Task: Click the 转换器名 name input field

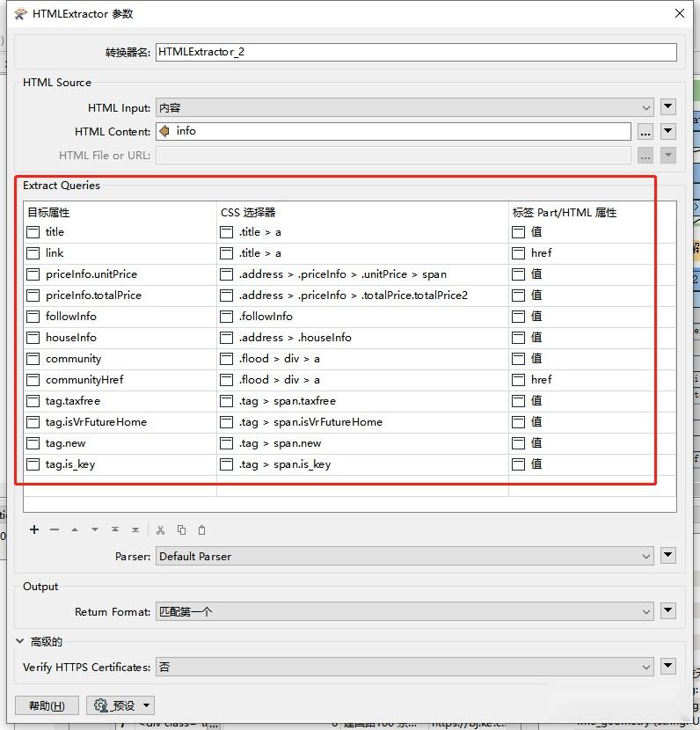Action: [416, 52]
